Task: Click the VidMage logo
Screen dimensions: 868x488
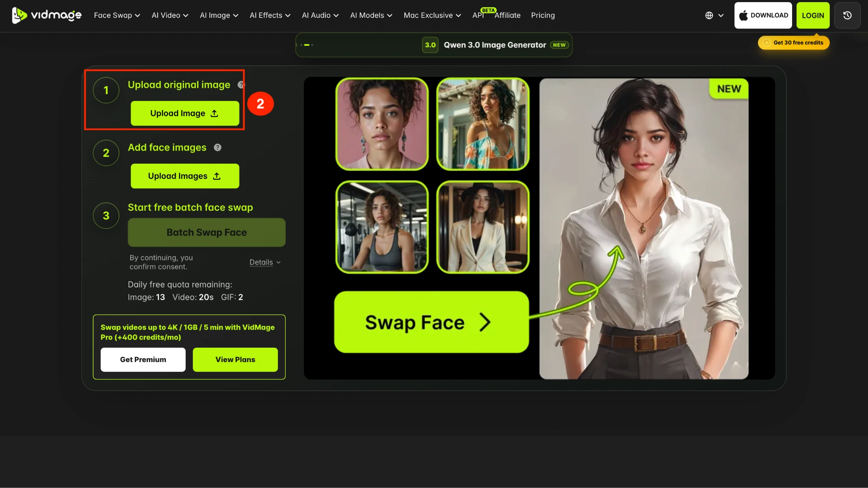Action: click(47, 15)
